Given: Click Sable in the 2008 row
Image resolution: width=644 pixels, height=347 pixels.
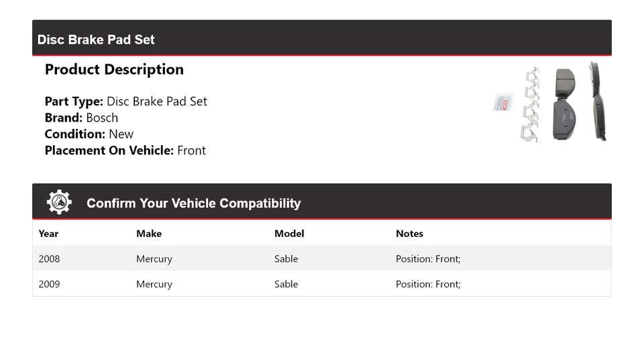Looking at the screenshot, I should [286, 258].
